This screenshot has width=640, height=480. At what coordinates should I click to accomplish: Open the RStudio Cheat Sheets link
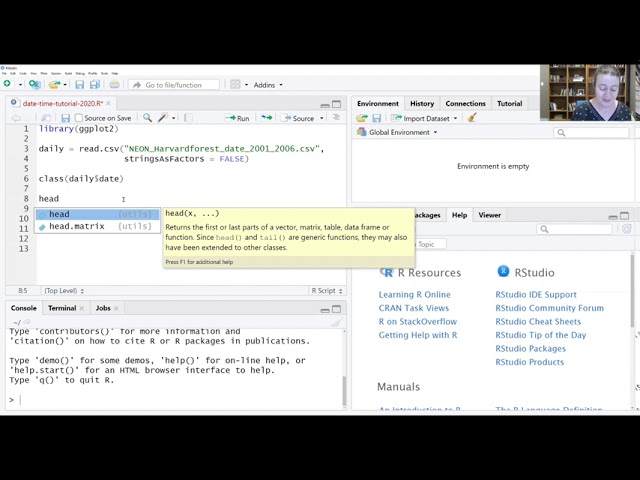click(538, 322)
